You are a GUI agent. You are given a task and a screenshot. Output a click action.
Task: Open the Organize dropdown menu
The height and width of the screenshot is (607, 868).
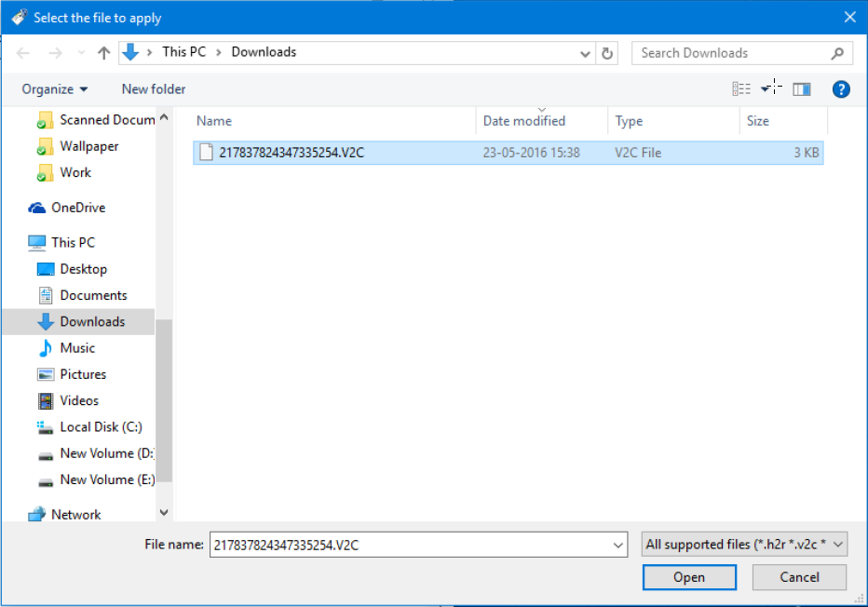(55, 89)
